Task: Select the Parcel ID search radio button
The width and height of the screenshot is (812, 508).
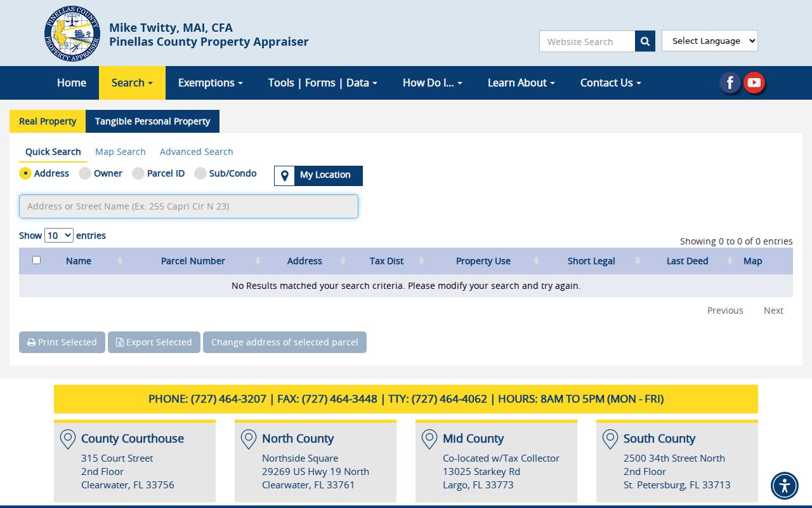Action: 138,173
